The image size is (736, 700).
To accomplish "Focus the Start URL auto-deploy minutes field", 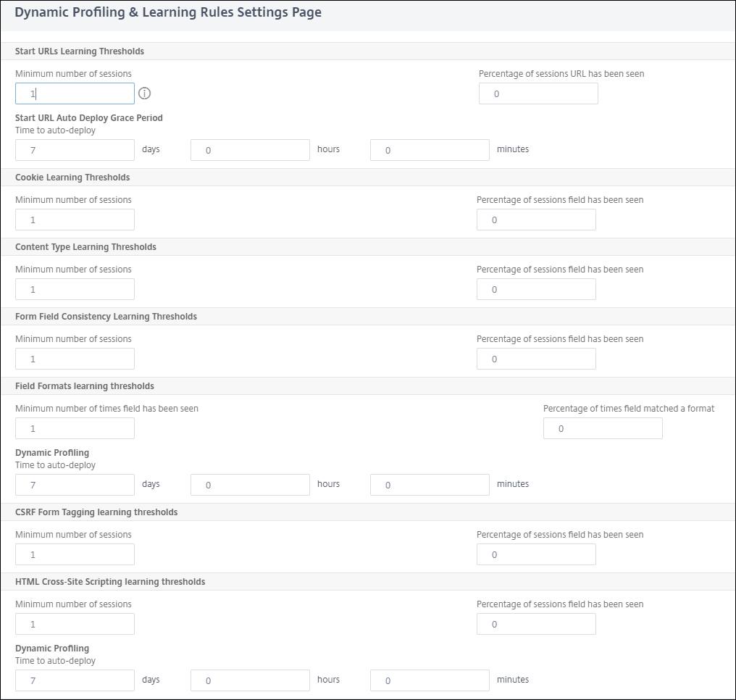I will click(x=430, y=150).
